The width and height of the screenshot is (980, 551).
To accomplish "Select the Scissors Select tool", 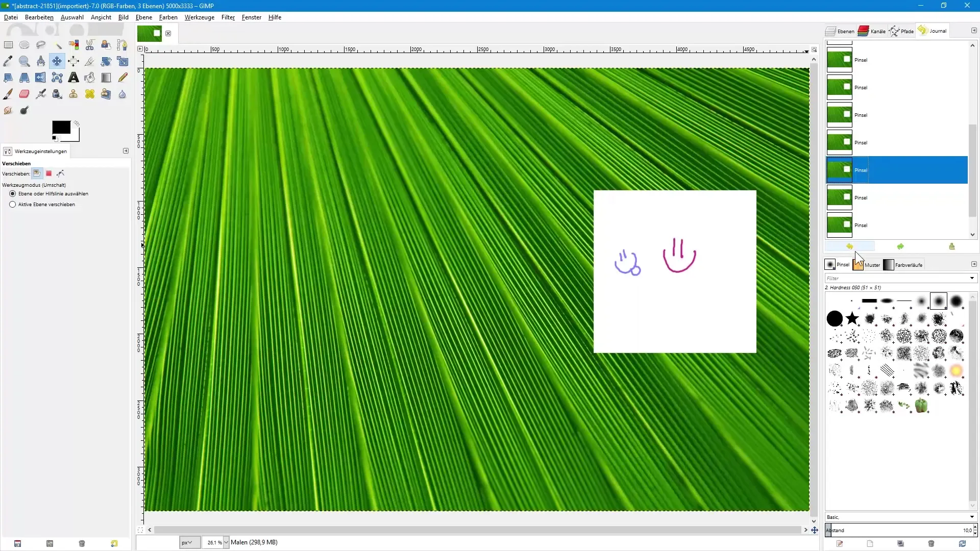I will click(90, 45).
